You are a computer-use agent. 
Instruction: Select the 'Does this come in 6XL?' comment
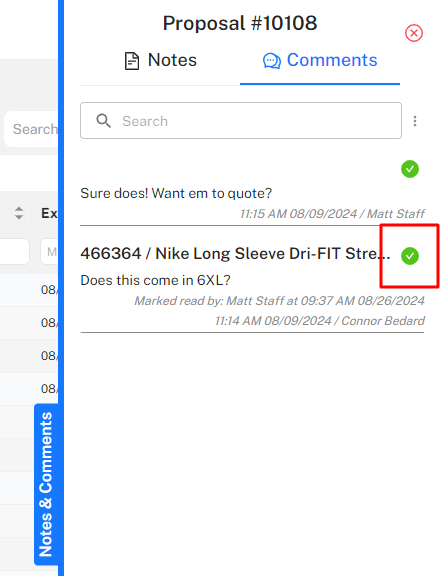(155, 280)
